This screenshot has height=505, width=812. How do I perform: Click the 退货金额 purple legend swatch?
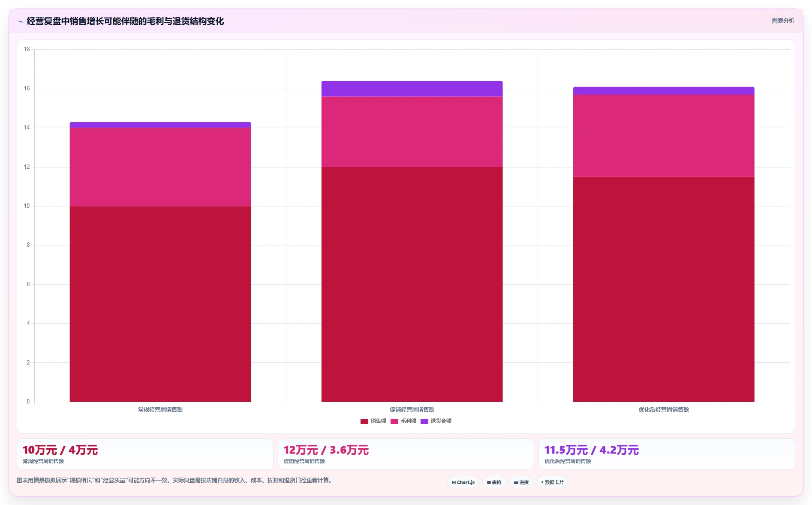pos(424,421)
